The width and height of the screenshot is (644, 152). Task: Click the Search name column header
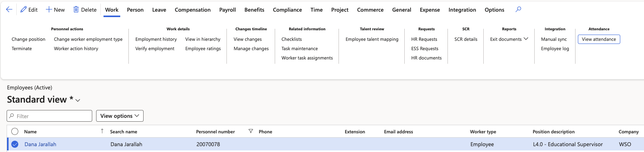(124, 132)
